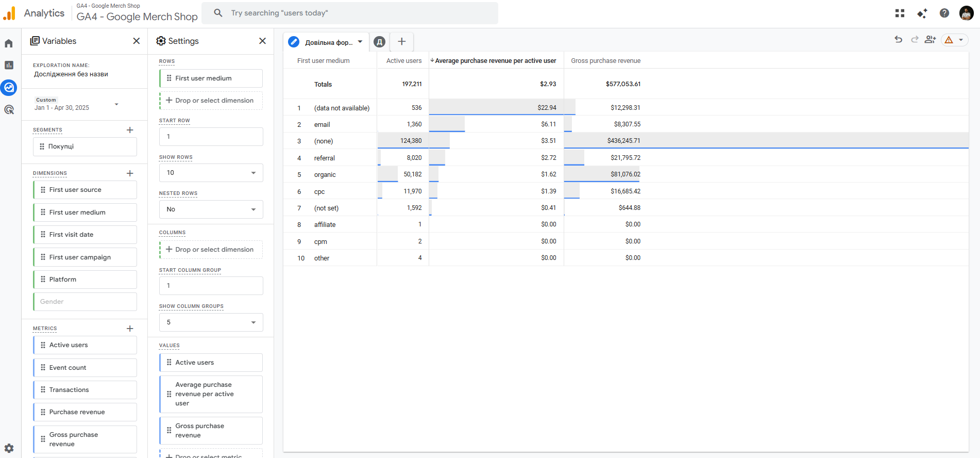The image size is (980, 458).
Task: Open Admin settings gear icon
Action: point(9,448)
